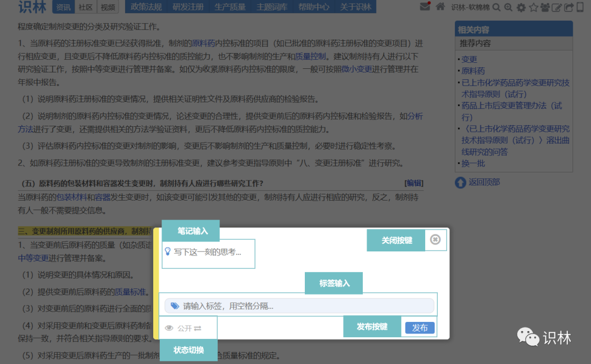Viewport: 591px width, 364px height.
Task: Toggle note visibility 公开 switch
Action: click(x=183, y=328)
